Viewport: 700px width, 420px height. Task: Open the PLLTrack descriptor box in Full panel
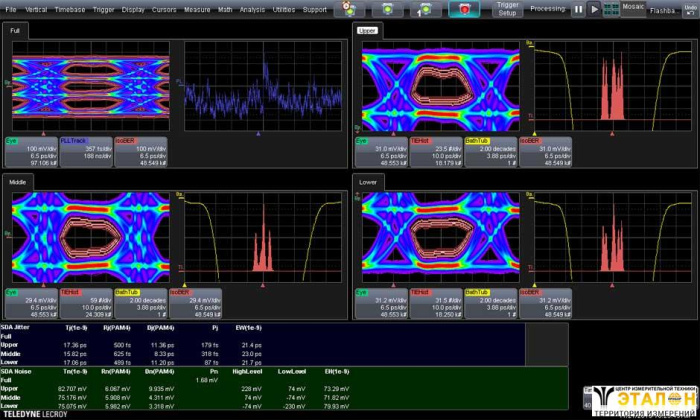click(x=85, y=151)
